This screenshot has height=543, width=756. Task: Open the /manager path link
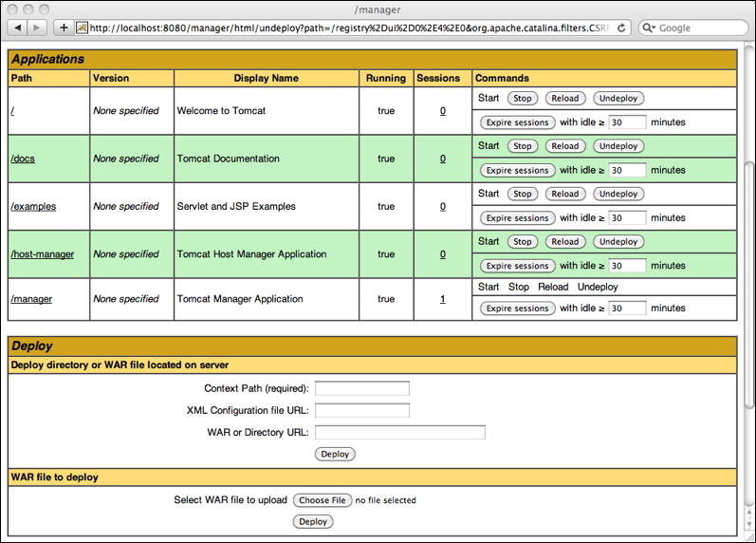click(31, 299)
